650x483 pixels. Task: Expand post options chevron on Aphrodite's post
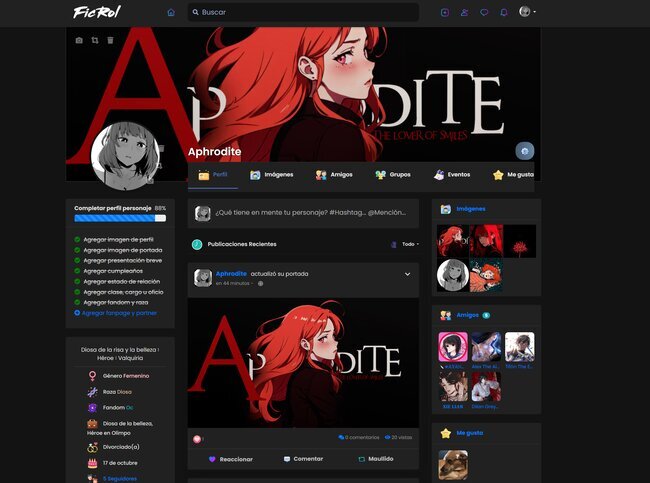[407, 274]
